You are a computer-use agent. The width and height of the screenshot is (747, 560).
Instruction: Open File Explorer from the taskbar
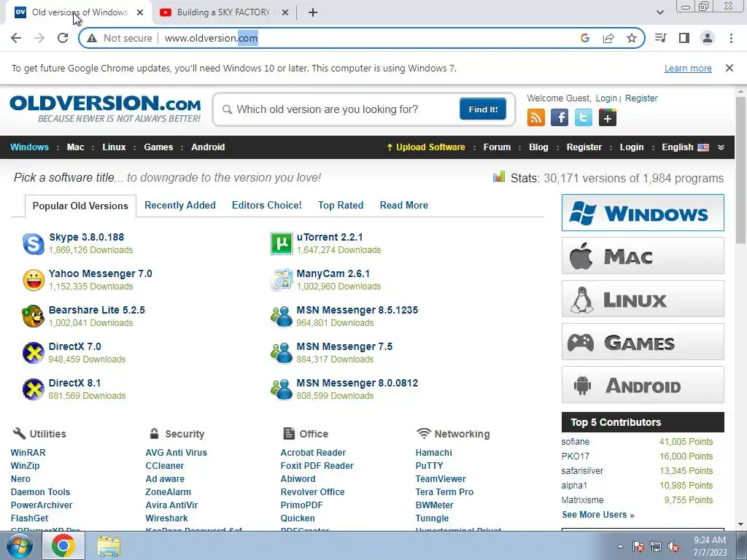pyautogui.click(x=109, y=545)
